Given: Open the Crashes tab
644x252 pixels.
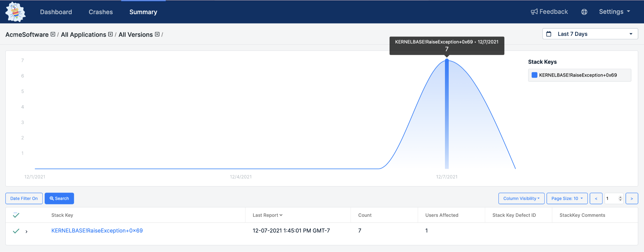Looking at the screenshot, I should 101,12.
